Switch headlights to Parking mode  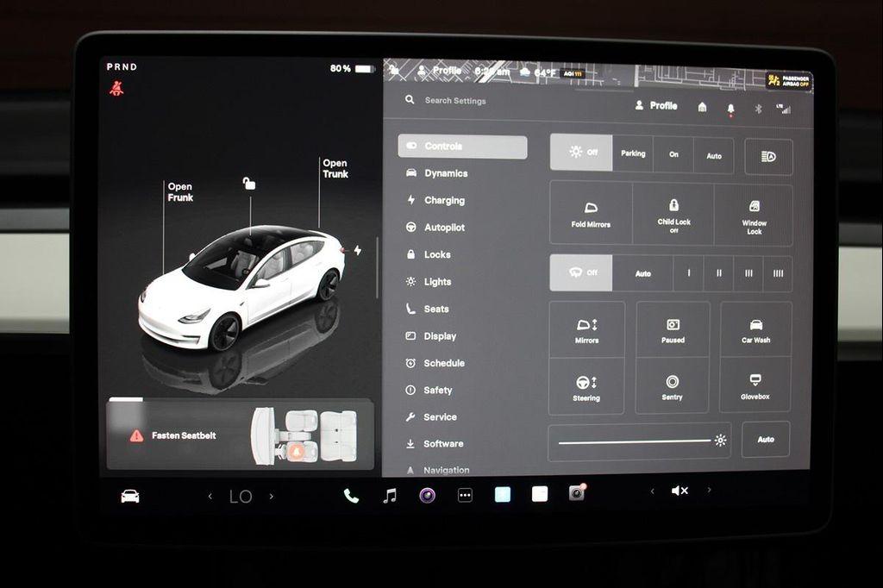point(632,153)
